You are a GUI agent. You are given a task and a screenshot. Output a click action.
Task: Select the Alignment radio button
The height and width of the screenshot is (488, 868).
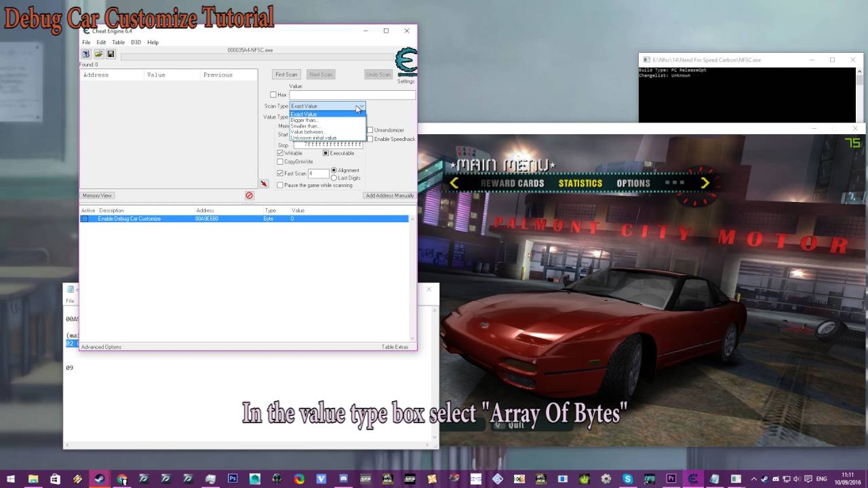[334, 170]
